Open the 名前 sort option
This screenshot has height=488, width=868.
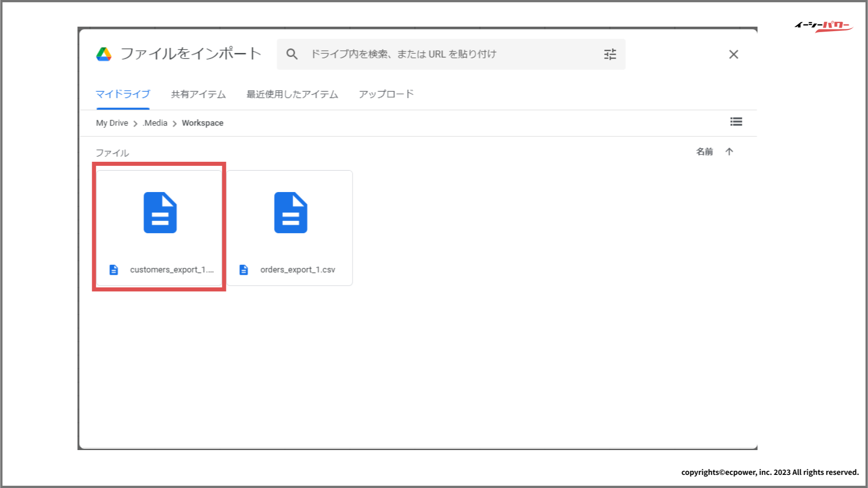[x=704, y=152]
